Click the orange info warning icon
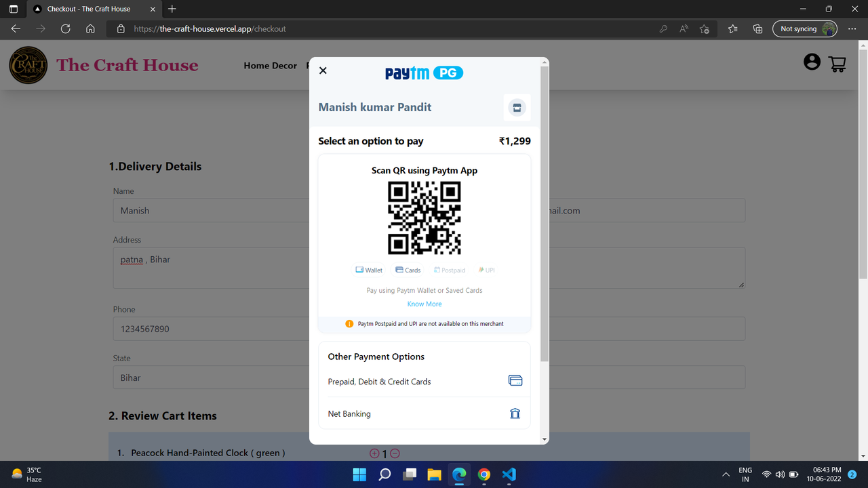This screenshot has height=488, width=868. coord(349,324)
